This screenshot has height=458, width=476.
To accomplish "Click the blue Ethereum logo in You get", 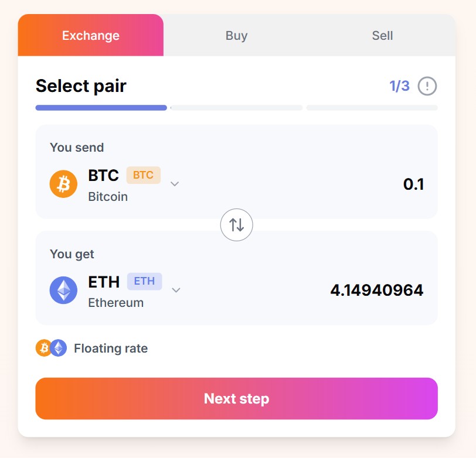I will pos(63,290).
